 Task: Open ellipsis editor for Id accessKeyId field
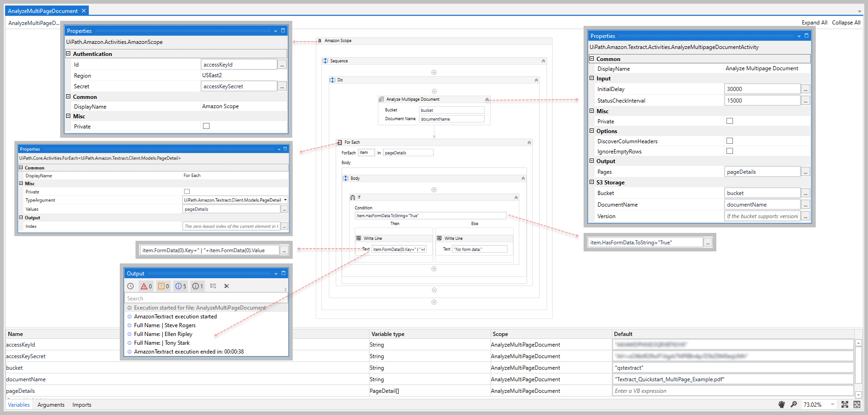click(282, 65)
